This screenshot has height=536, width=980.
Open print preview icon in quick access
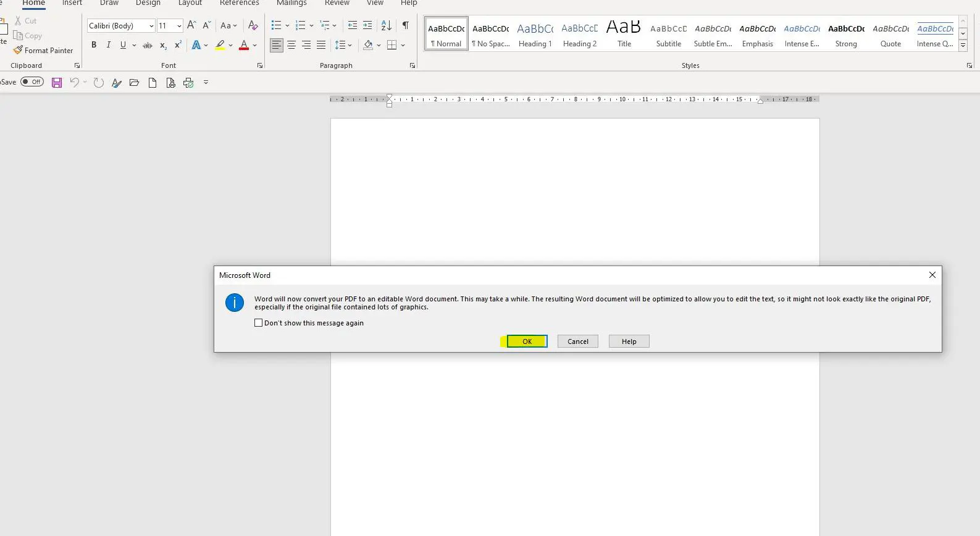(170, 82)
